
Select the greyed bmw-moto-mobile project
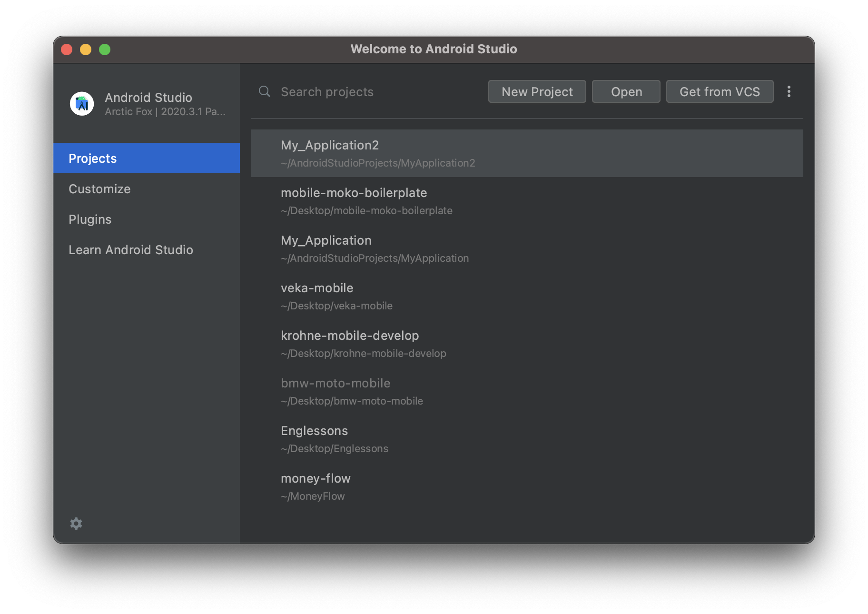527,391
